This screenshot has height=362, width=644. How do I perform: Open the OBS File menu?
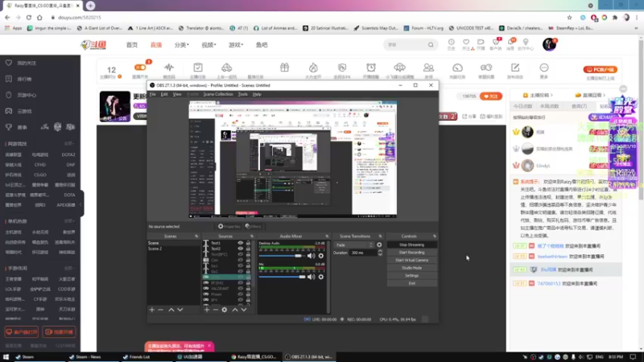coord(152,94)
